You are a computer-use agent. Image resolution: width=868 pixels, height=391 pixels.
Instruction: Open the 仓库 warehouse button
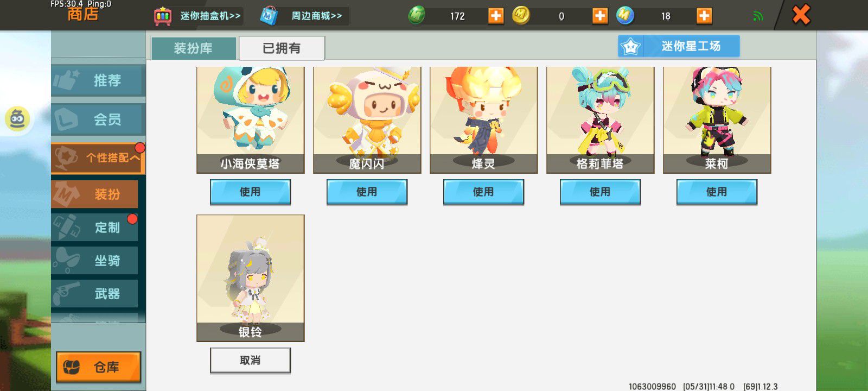[x=98, y=368]
